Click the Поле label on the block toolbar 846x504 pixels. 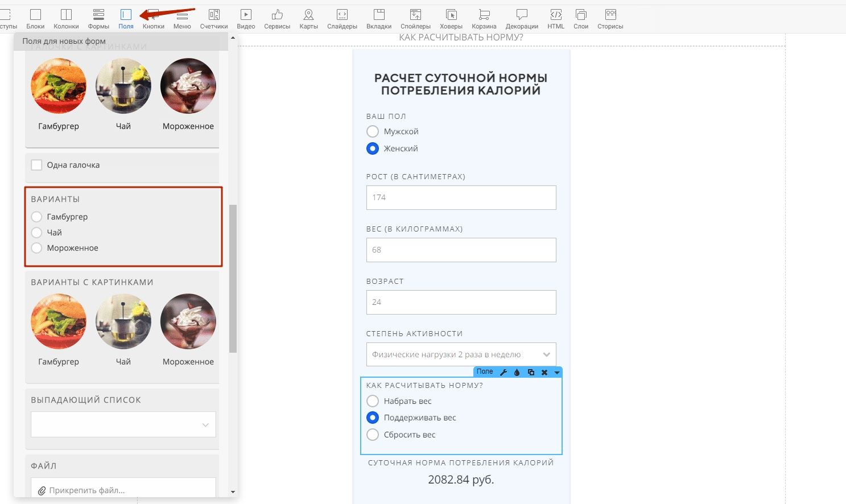(x=485, y=371)
